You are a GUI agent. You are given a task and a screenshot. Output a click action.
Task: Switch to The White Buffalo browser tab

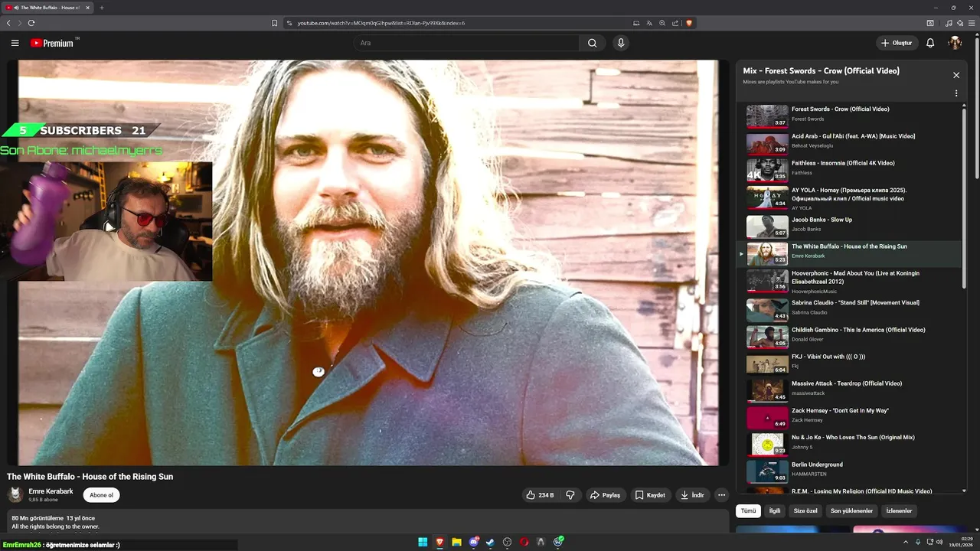(47, 8)
